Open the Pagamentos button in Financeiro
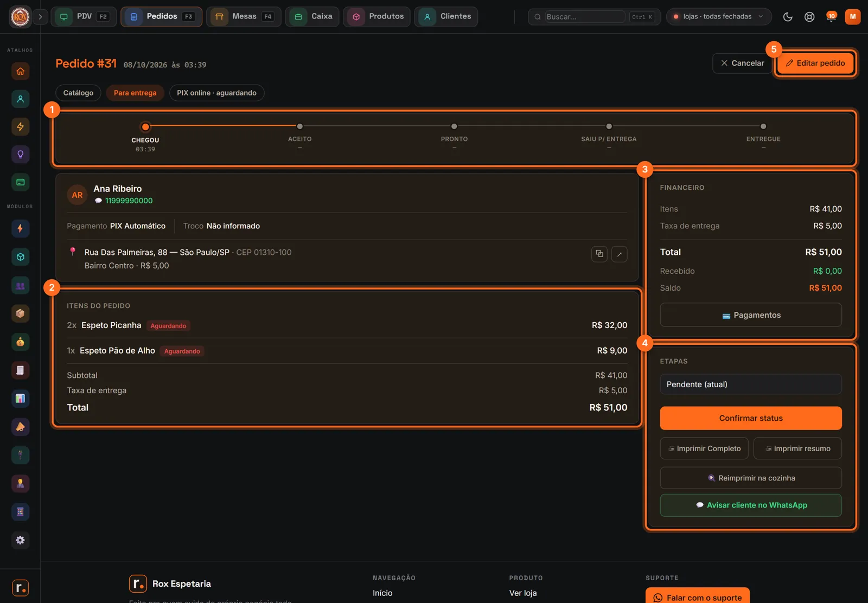 click(751, 315)
